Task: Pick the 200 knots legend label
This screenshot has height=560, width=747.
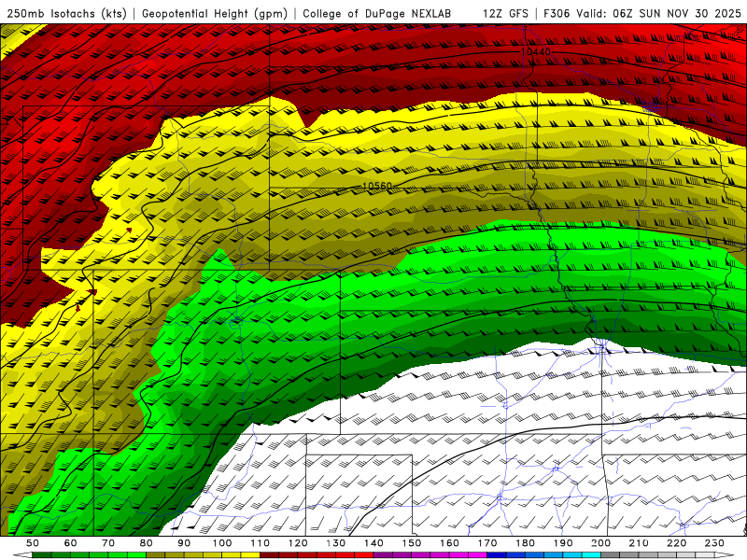Action: tap(601, 543)
